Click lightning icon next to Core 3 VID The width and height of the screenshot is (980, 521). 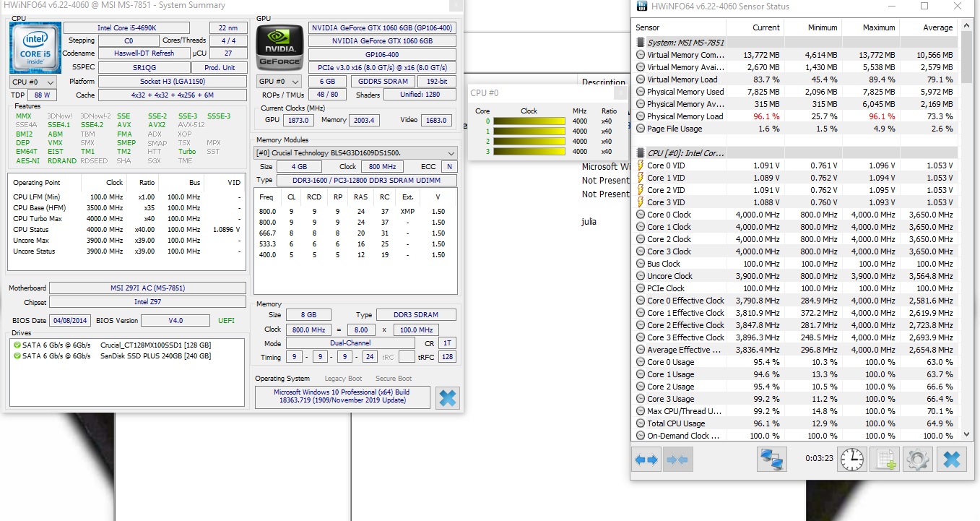640,202
